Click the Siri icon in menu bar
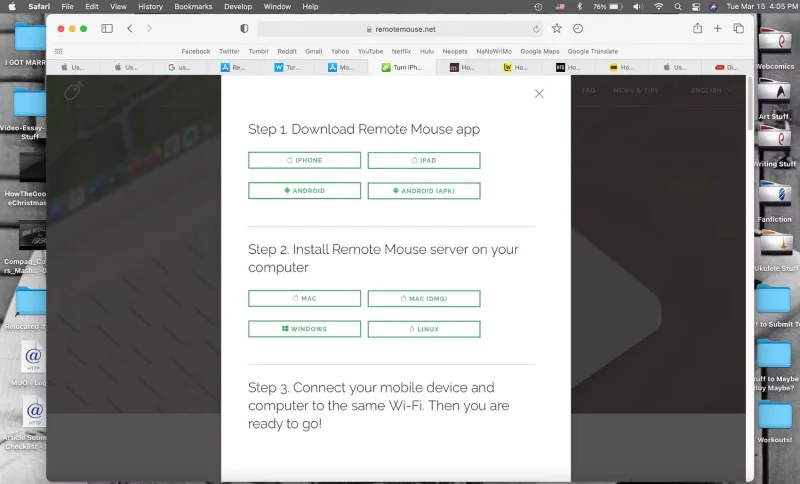Screen dimensions: 800x484 point(713,7)
